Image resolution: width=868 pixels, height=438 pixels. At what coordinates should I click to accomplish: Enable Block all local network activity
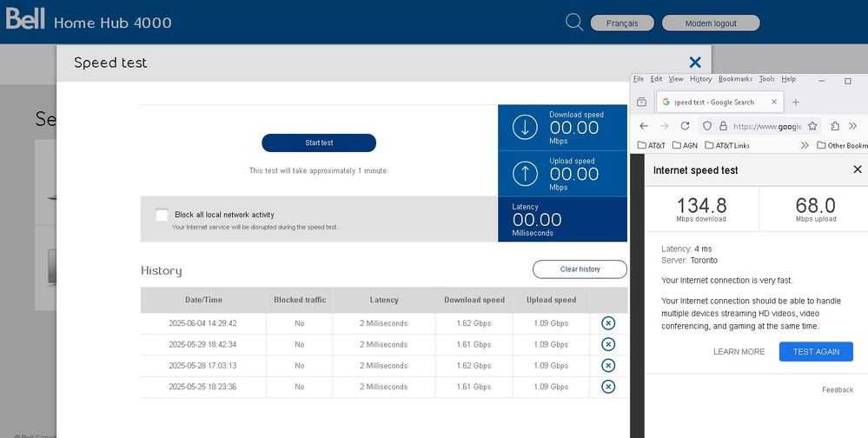(162, 215)
